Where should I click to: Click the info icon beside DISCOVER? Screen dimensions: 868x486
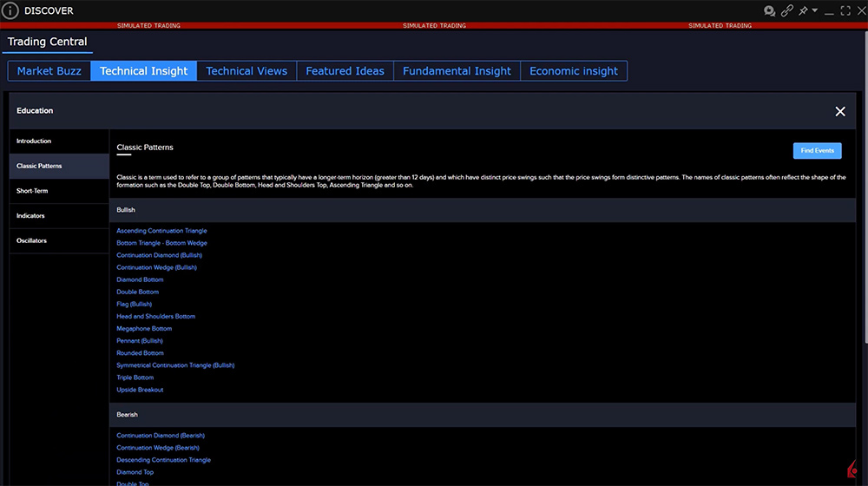[10, 10]
